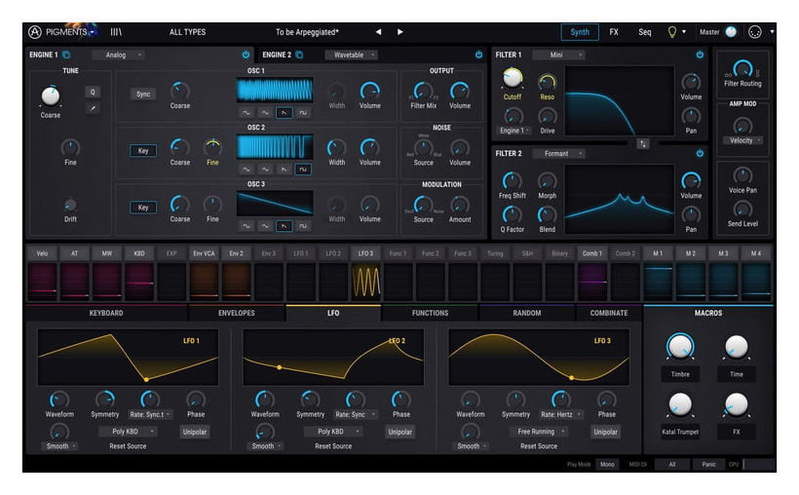799x495 pixels.
Task: Toggle OSC 2 Key button
Action: click(143, 151)
